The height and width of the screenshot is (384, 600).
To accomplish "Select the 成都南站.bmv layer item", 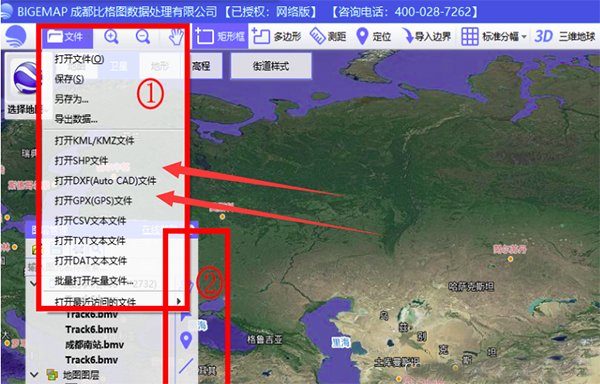I will (x=95, y=345).
